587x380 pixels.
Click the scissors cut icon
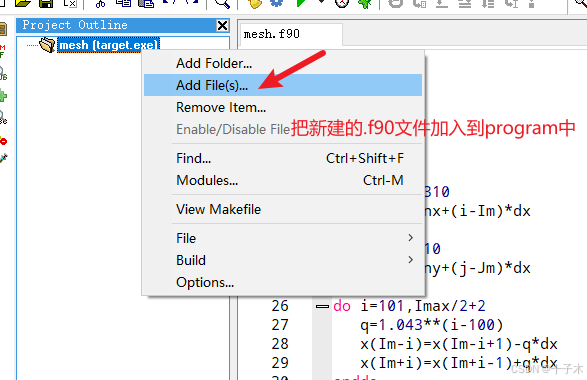[x=100, y=4]
